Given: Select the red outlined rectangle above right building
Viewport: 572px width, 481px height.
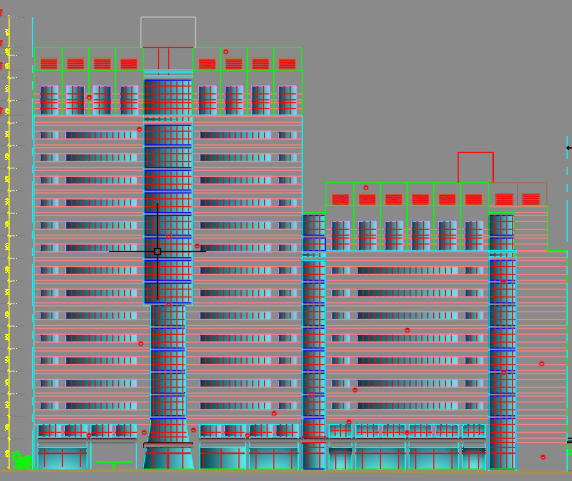Looking at the screenshot, I should [476, 167].
